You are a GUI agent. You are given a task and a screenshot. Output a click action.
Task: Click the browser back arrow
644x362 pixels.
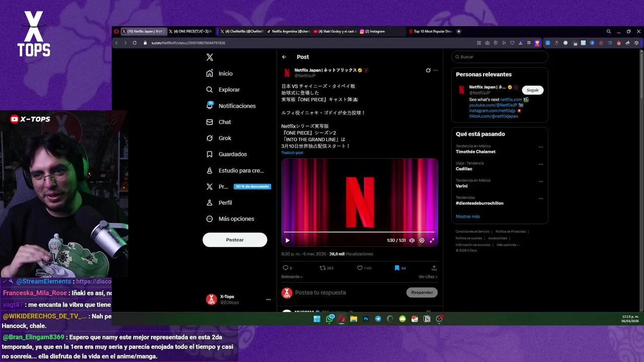pos(116,43)
